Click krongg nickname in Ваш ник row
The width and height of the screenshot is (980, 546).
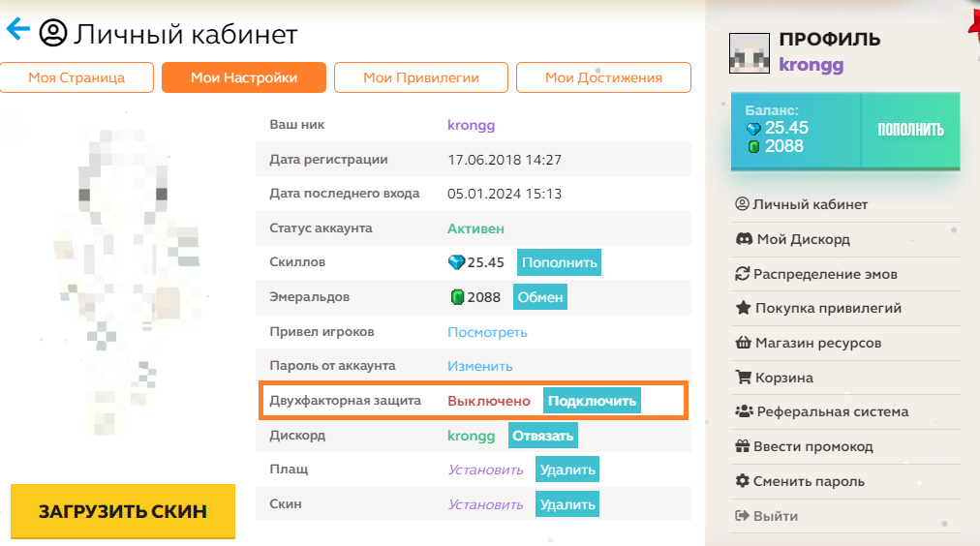472,126
